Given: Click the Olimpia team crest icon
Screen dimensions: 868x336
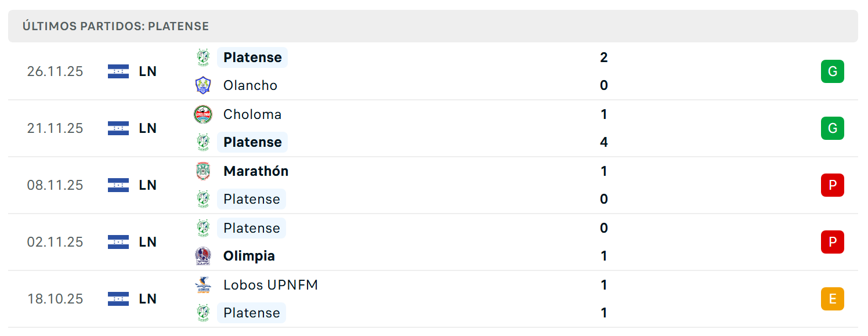Looking at the screenshot, I should (202, 256).
